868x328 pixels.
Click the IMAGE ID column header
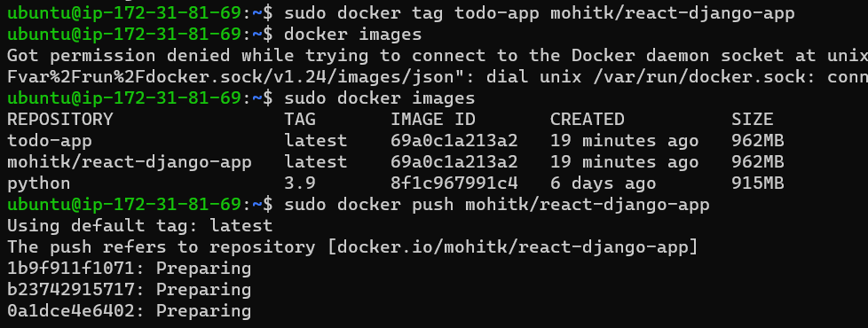433,120
